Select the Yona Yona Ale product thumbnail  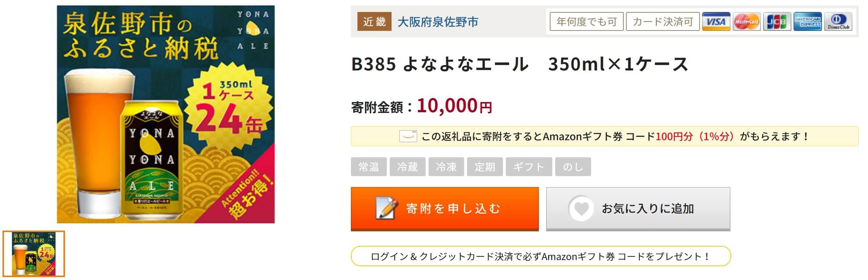[x=34, y=254]
